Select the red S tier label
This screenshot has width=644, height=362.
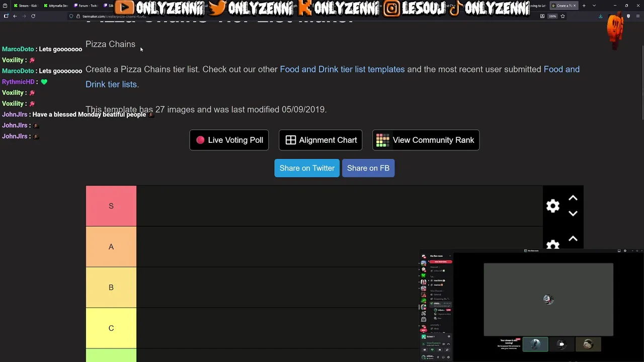[x=111, y=206]
